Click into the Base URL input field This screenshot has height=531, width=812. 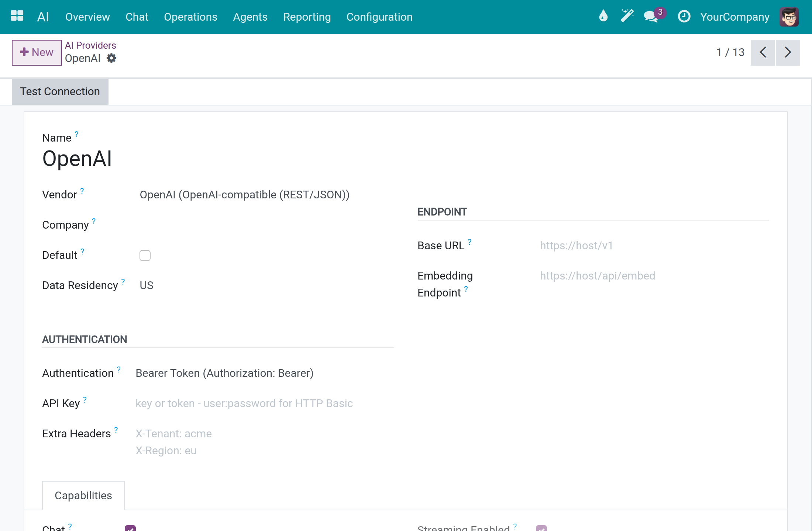click(x=654, y=246)
